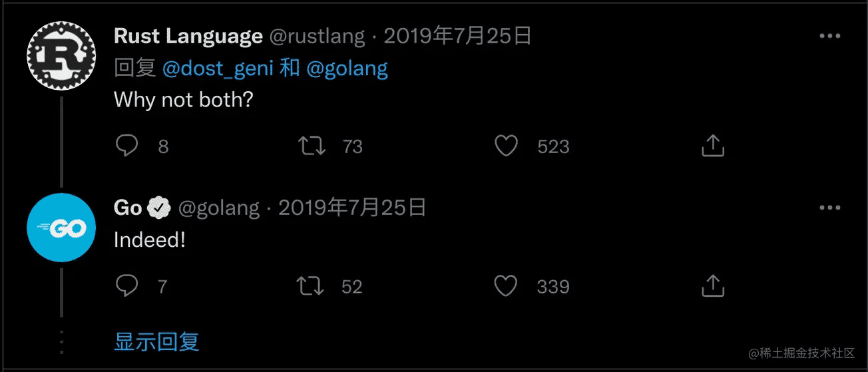Expand hidden replies with 显示回复
868x372 pixels.
point(156,342)
